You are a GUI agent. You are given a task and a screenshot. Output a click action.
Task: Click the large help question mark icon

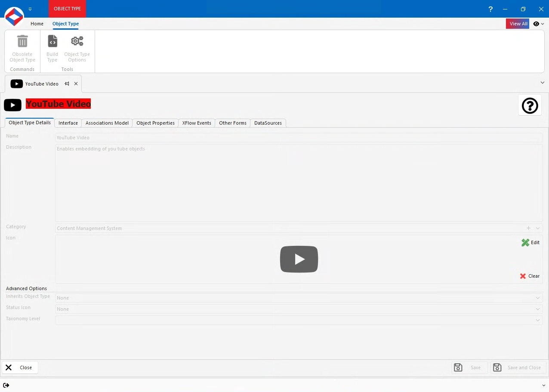pos(530,105)
